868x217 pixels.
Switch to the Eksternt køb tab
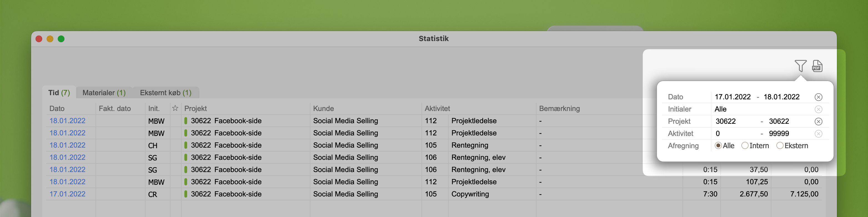tap(165, 93)
